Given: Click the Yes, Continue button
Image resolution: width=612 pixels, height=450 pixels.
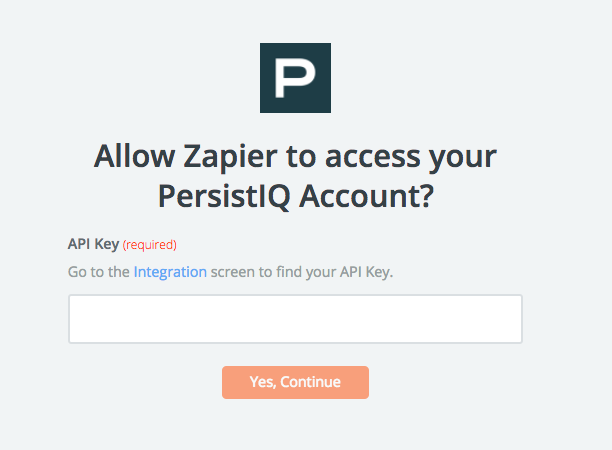Looking at the screenshot, I should 295,382.
